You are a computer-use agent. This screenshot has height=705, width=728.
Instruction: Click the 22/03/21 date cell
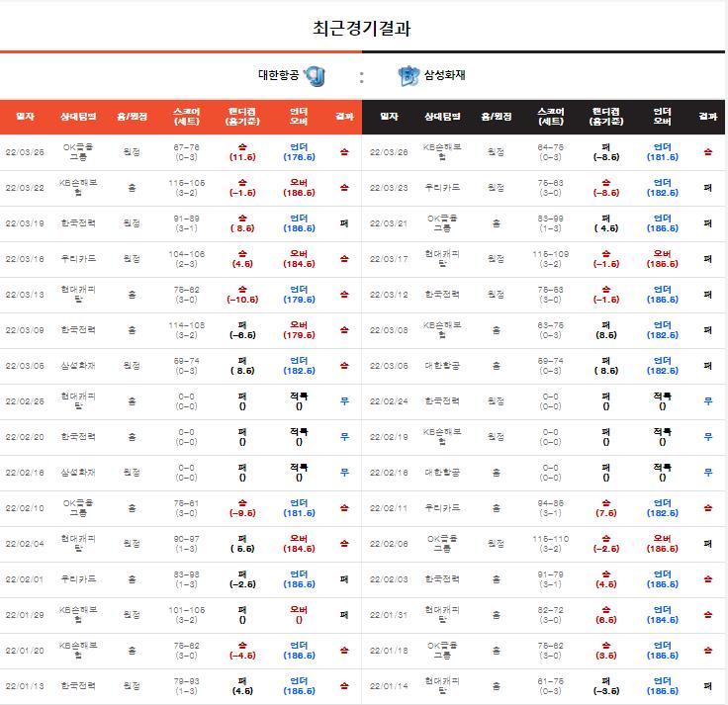[x=389, y=223]
